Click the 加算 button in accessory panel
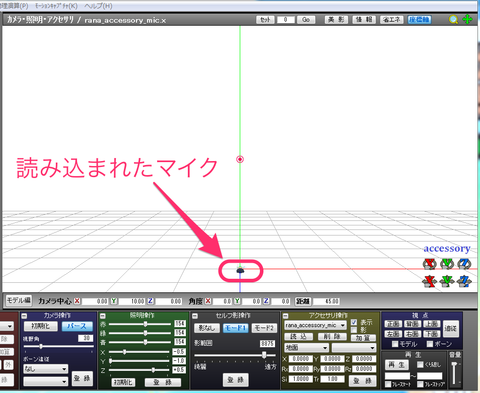Screen dimensions: 480x393 click(x=363, y=338)
